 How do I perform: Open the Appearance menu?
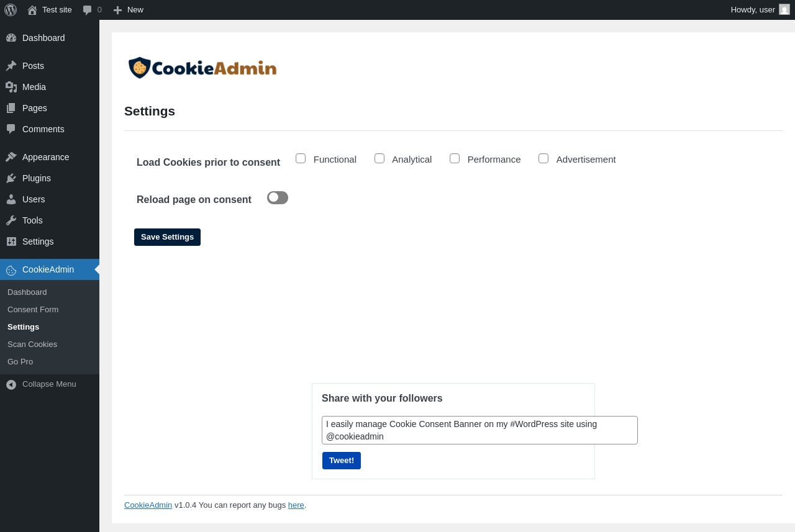(50, 157)
